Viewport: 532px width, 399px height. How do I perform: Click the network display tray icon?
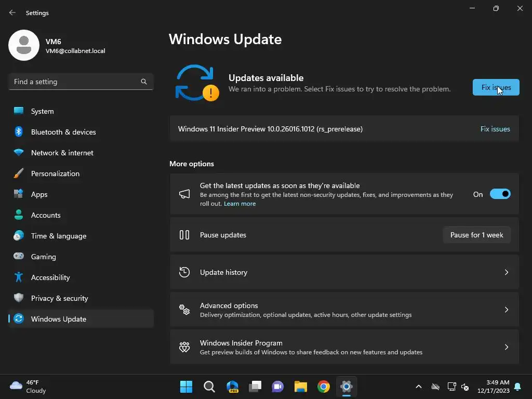click(451, 387)
